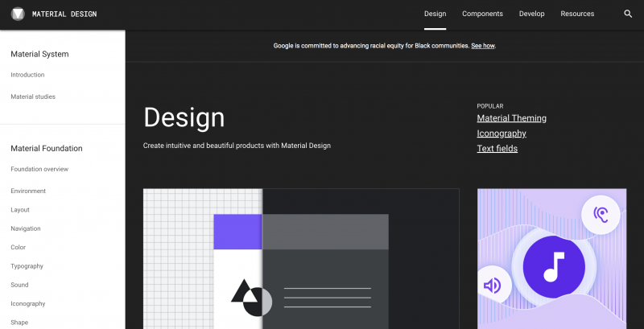This screenshot has height=329, width=644.
Task: Select Sound in the sidebar
Action: click(19, 285)
